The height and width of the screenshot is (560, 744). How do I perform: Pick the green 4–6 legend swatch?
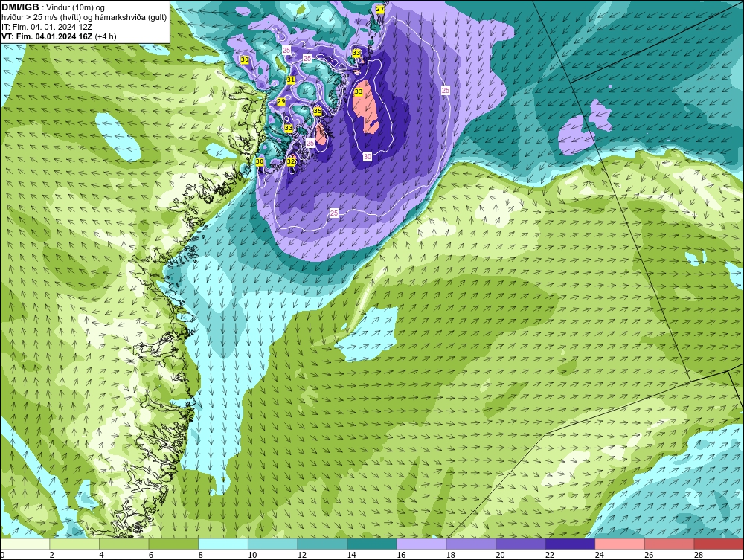point(124,544)
